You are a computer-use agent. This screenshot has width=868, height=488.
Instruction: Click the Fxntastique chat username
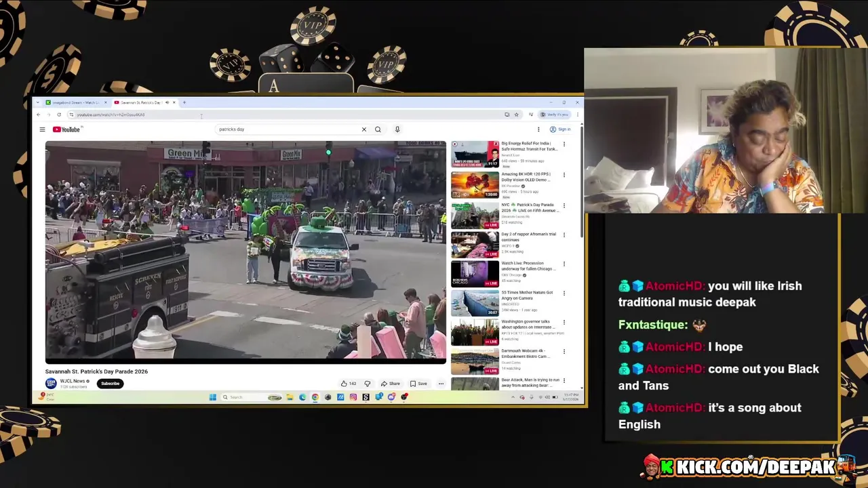652,325
